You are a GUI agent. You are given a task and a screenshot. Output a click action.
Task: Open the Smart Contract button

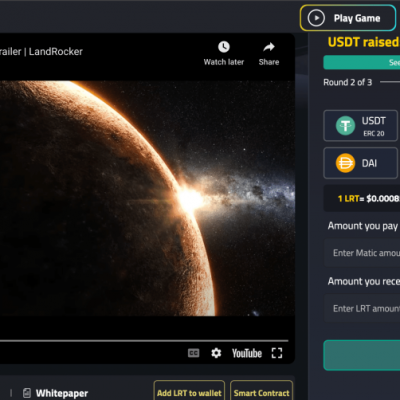point(262,392)
